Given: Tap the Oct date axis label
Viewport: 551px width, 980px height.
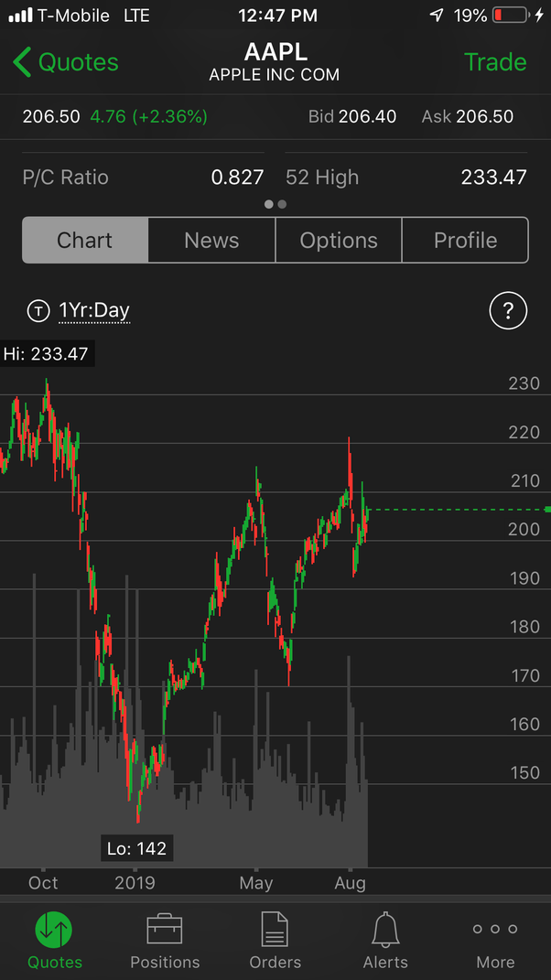Looking at the screenshot, I should point(43,883).
